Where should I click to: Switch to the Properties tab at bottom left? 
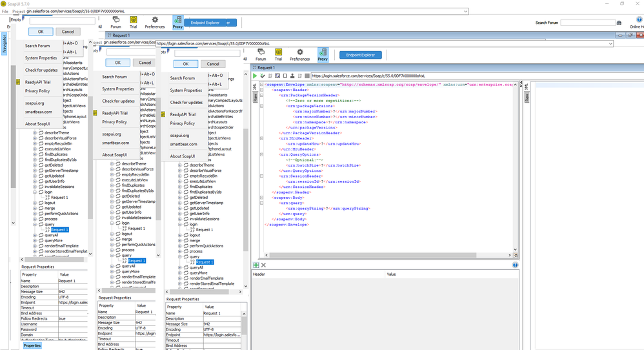tap(32, 345)
